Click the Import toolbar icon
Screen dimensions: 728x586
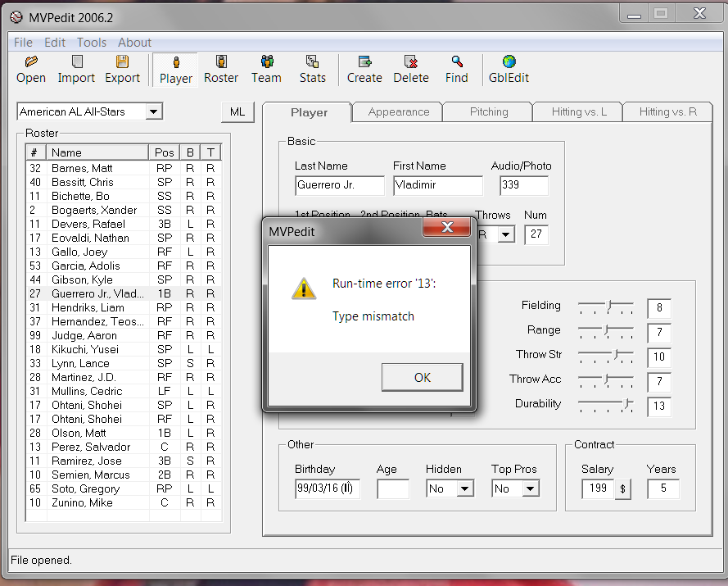[77, 61]
